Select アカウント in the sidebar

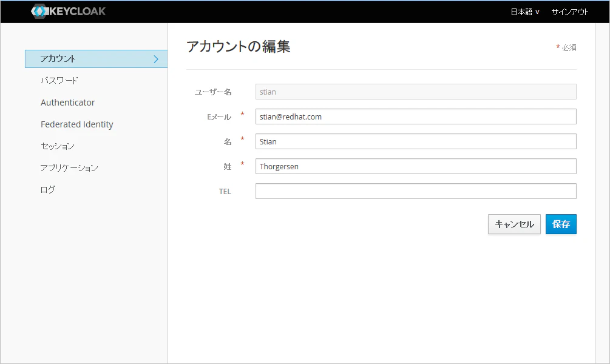(96, 59)
